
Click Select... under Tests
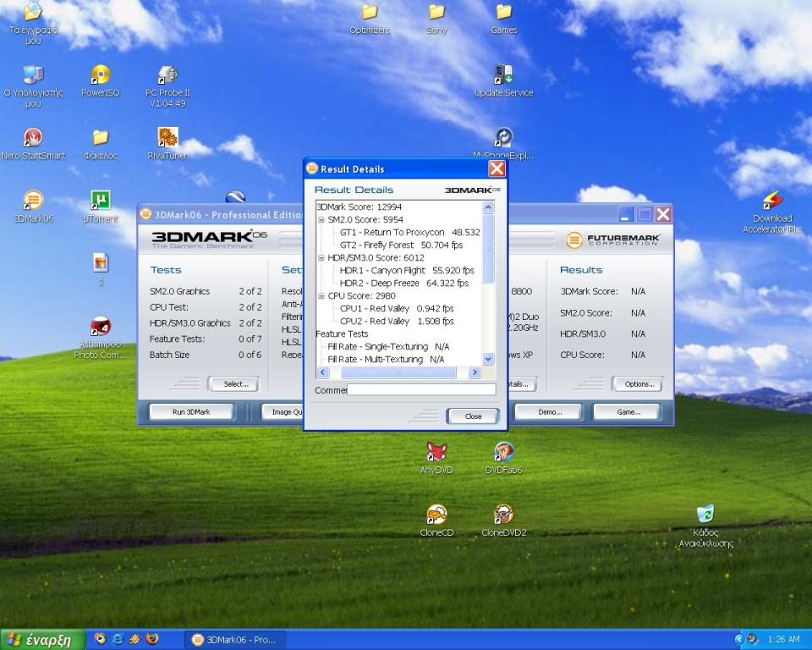[236, 384]
